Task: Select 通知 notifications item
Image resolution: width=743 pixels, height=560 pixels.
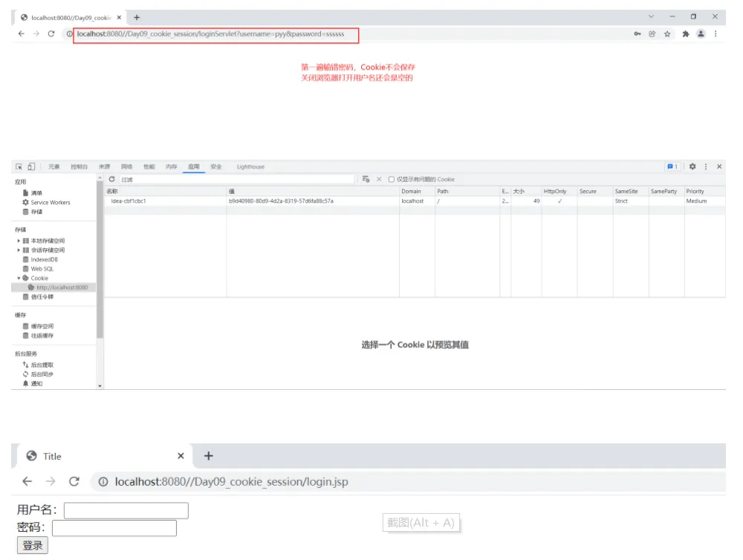Action: pyautogui.click(x=33, y=384)
